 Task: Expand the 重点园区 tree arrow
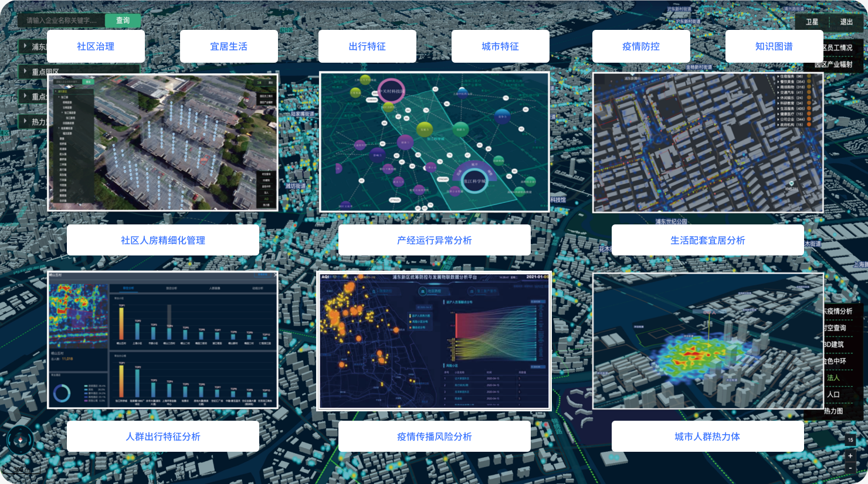[25, 71]
